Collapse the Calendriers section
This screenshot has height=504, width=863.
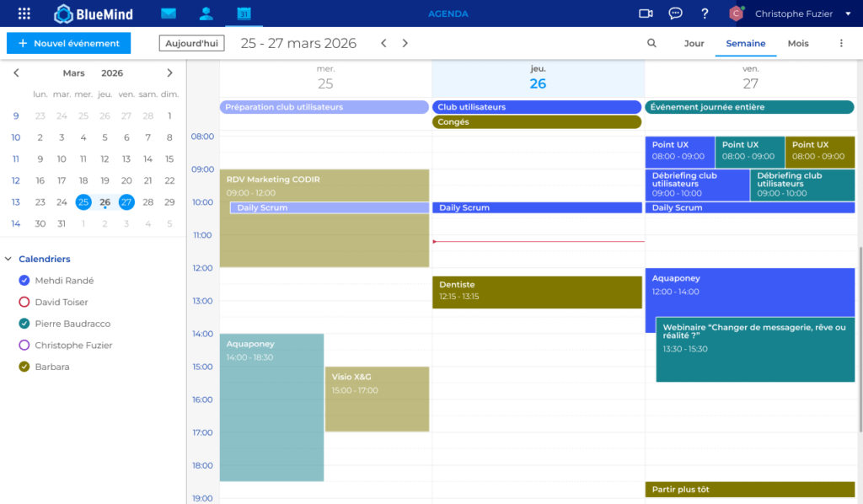(8, 259)
